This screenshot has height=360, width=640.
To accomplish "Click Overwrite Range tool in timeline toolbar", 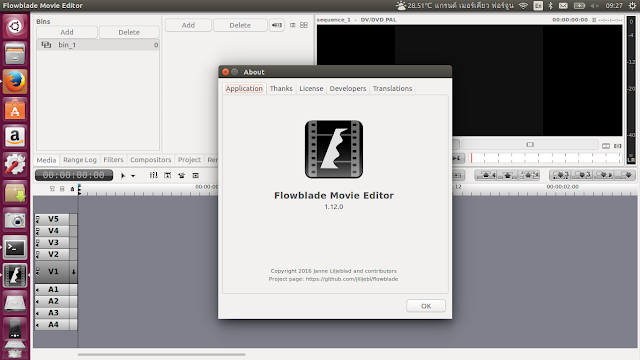I will coord(560,175).
